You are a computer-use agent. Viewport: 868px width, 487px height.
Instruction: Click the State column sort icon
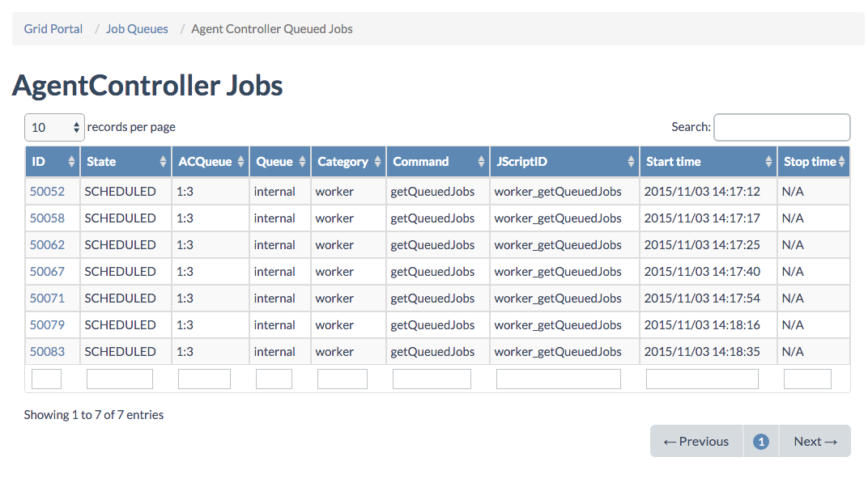tap(163, 162)
